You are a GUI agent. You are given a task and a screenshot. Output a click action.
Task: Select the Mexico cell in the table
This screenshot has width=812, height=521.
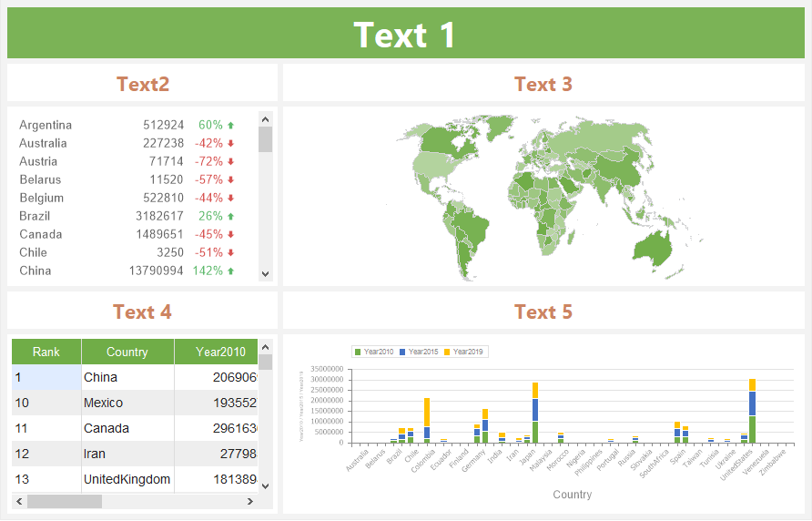(x=127, y=403)
